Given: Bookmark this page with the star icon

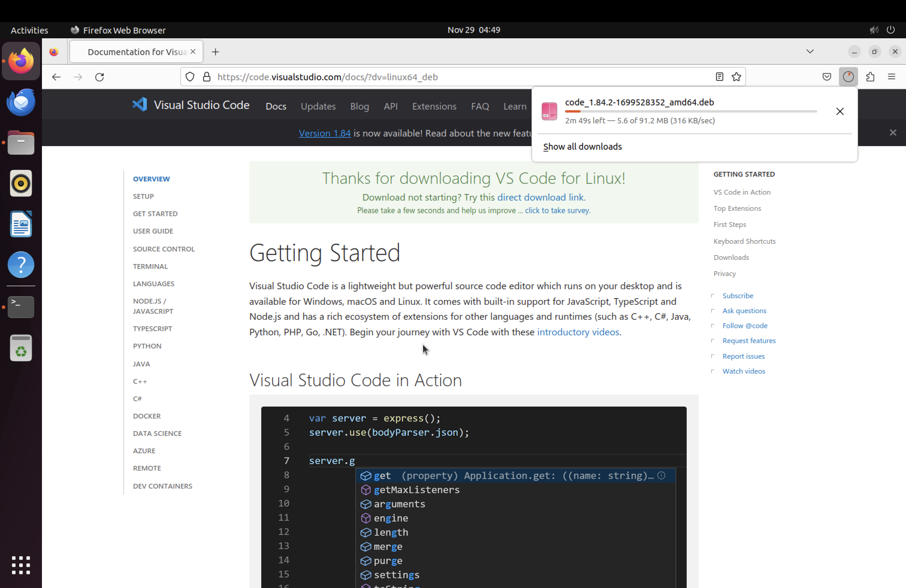Looking at the screenshot, I should point(737,77).
